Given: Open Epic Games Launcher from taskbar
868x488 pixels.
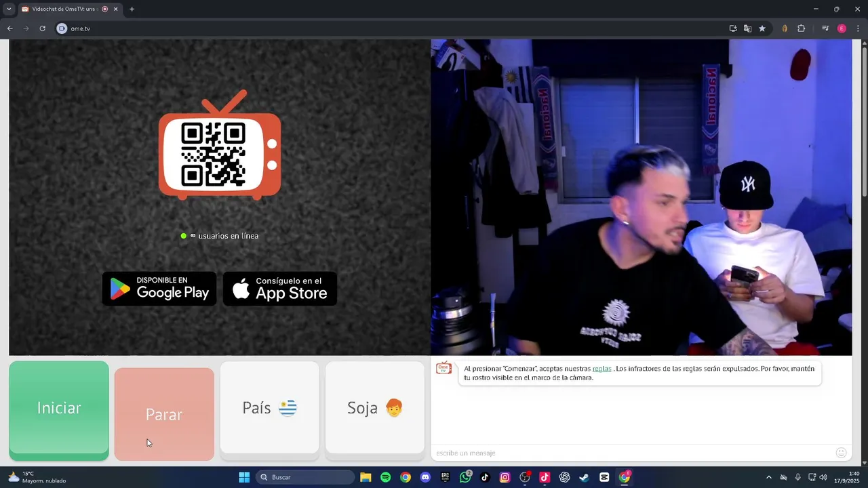Looking at the screenshot, I should [x=445, y=477].
